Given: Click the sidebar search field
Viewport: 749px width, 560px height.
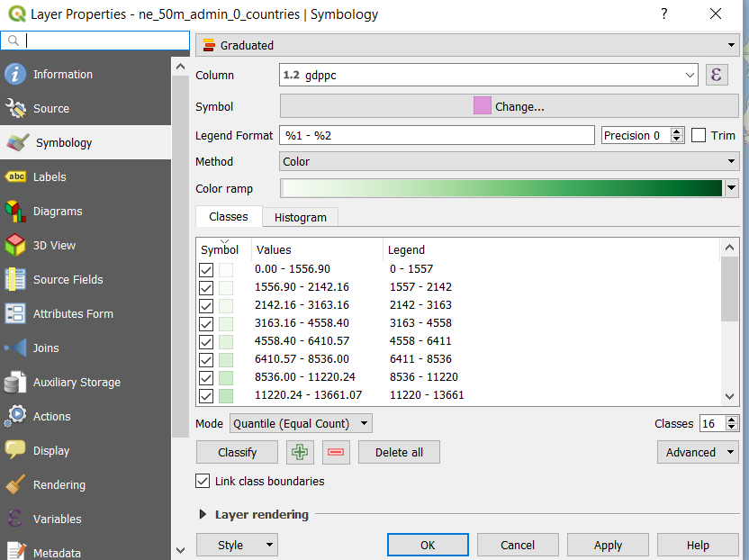Looking at the screenshot, I should [x=95, y=41].
